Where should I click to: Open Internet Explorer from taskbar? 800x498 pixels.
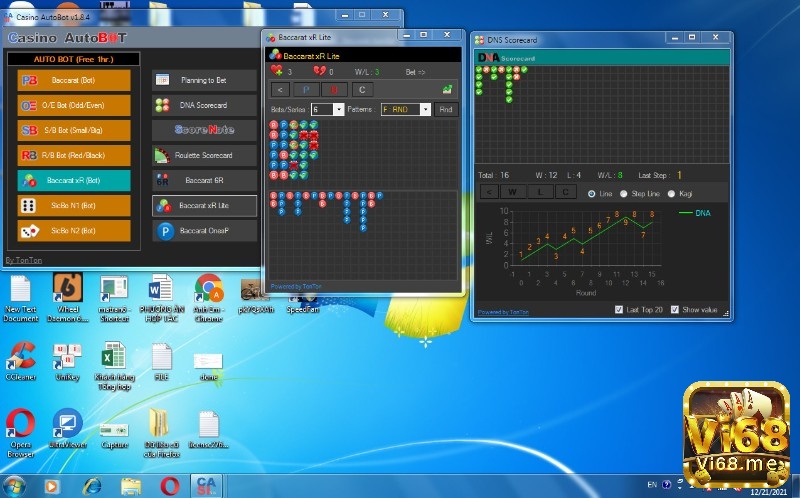click(92, 486)
